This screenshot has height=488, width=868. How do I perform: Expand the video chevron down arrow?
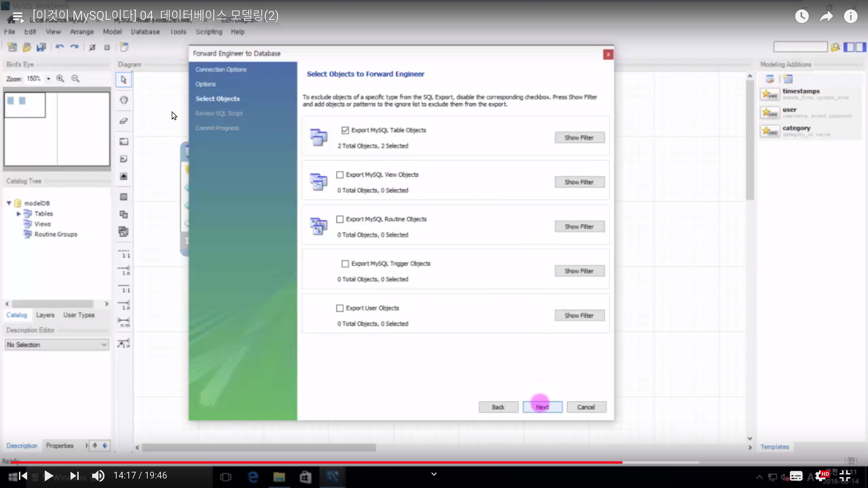coord(434,474)
